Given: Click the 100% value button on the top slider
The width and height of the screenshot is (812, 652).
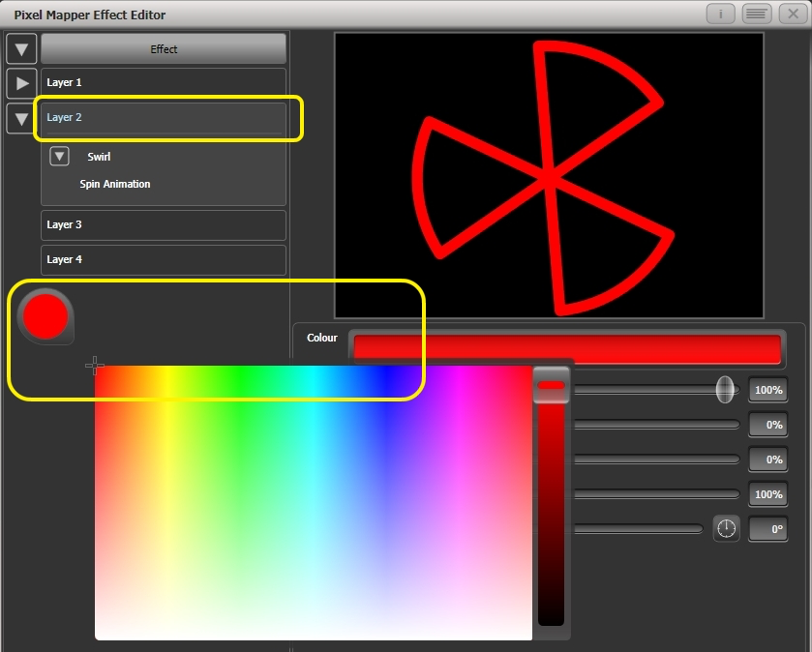Looking at the screenshot, I should (767, 390).
